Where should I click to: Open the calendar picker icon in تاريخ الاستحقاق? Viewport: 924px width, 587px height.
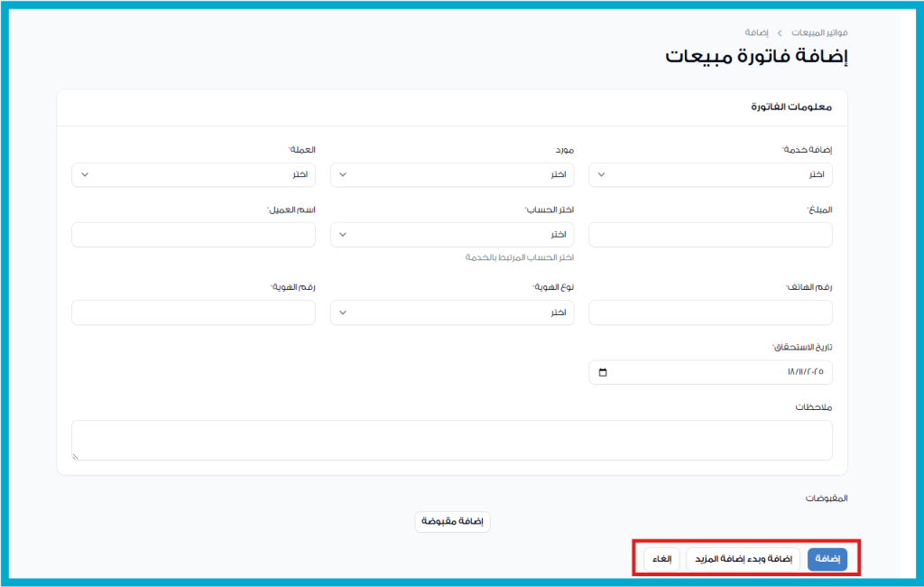(x=603, y=372)
